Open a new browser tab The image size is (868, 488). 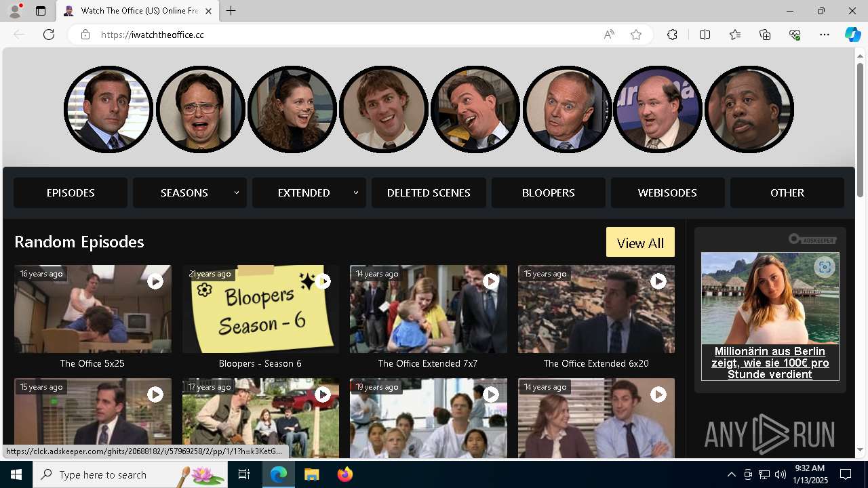click(x=231, y=11)
